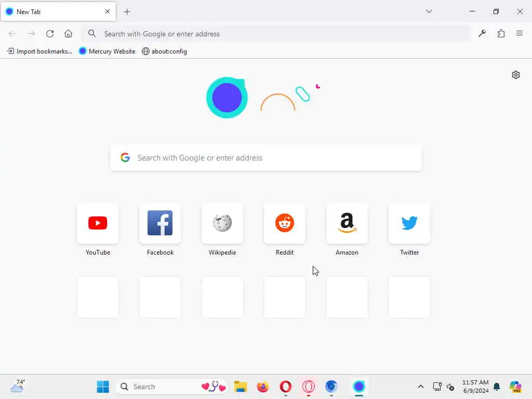The width and height of the screenshot is (532, 399).
Task: Click the Google logo in search box
Action: 125,157
